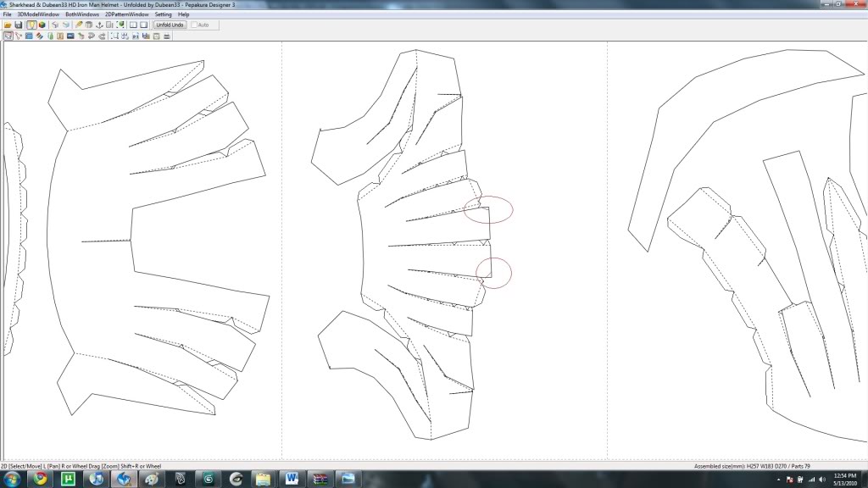Click the blue and tan stacked squares icon
This screenshot has height=488, width=868.
146,36
